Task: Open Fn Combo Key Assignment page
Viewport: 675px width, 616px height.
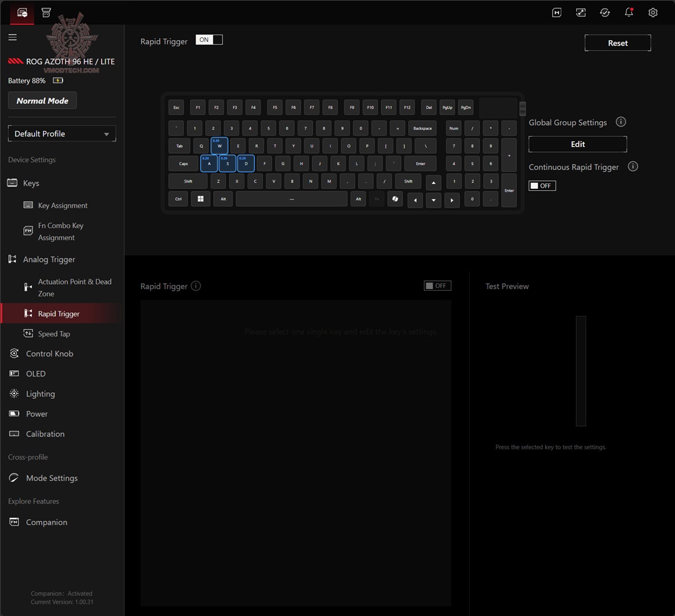Action: [x=61, y=231]
